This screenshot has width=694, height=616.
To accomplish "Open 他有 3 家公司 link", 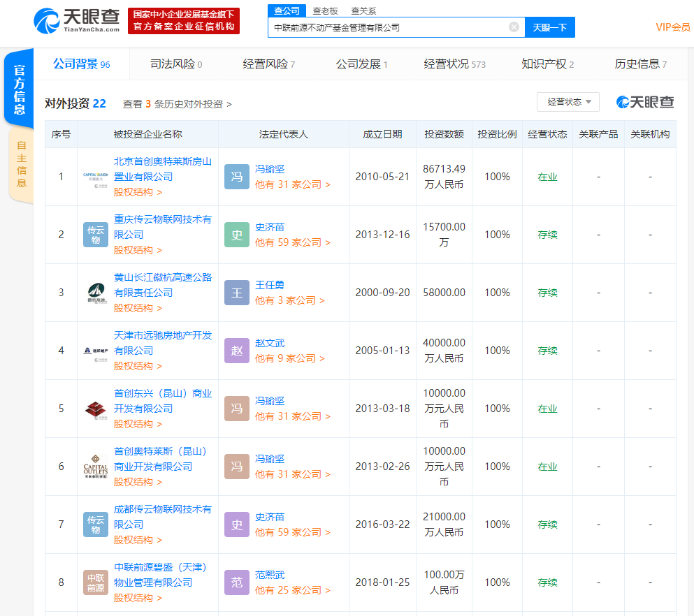I will [289, 300].
